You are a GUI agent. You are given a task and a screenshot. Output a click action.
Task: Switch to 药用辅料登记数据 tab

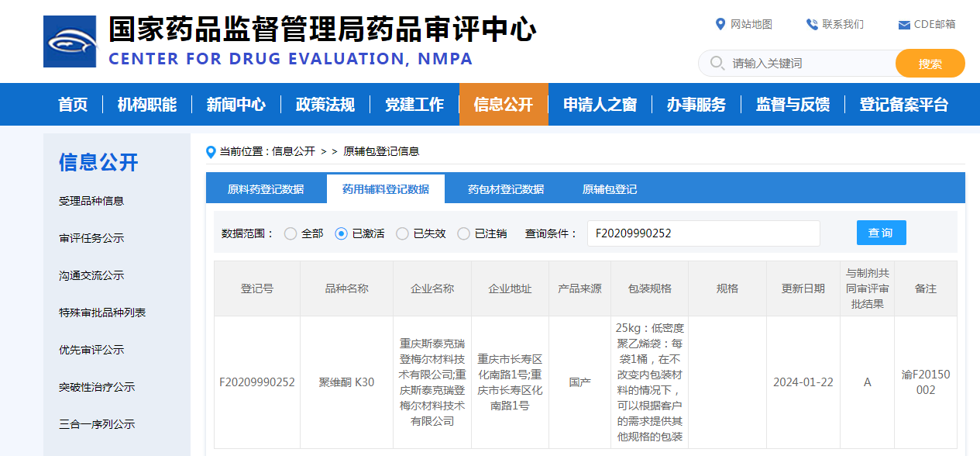tap(386, 189)
